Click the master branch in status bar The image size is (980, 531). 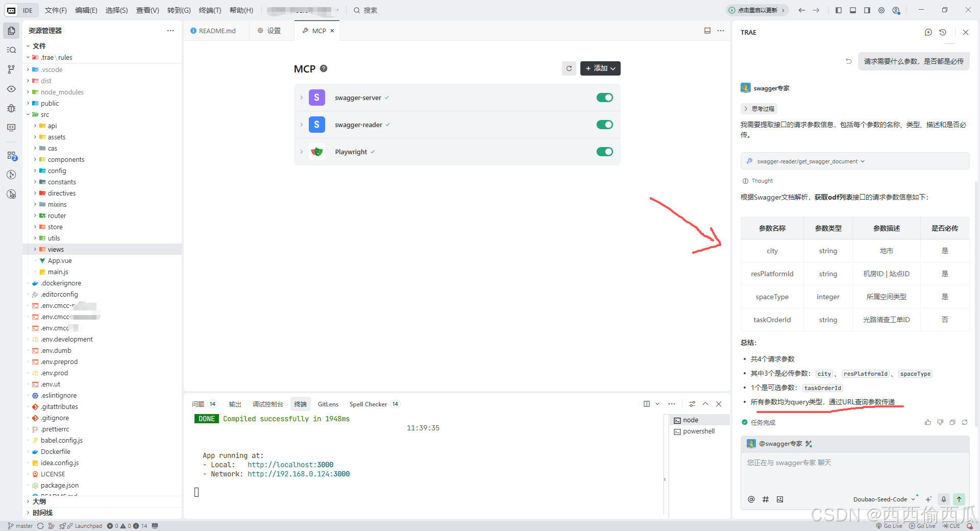[20, 526]
